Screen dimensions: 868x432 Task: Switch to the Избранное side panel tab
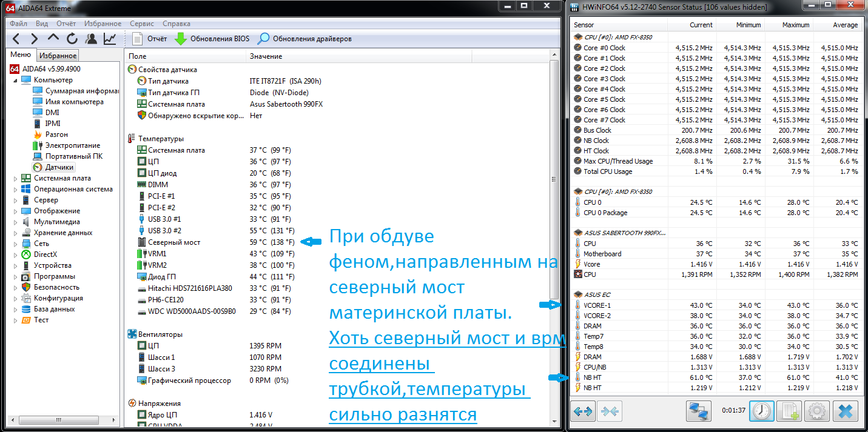click(57, 56)
